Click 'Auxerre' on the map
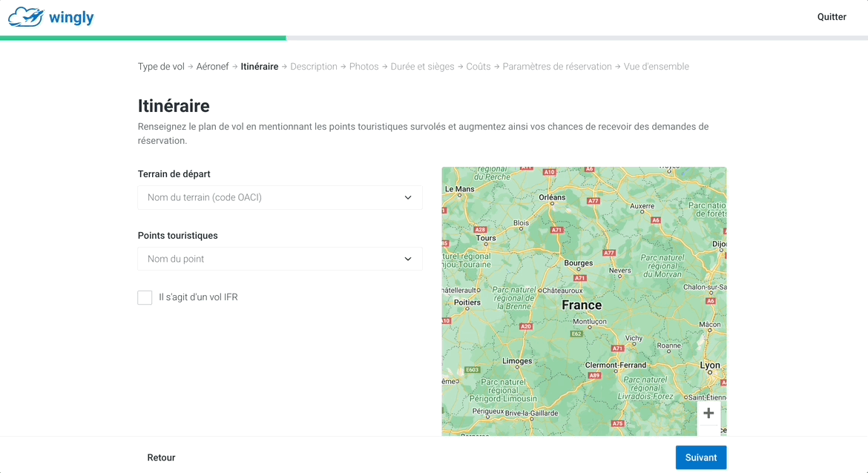This screenshot has height=473, width=868. click(x=642, y=206)
